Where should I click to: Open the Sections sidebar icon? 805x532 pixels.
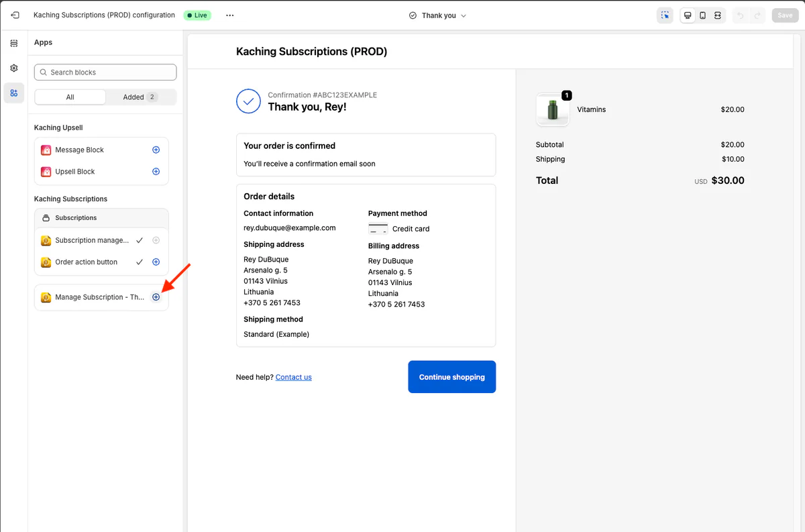pos(13,43)
